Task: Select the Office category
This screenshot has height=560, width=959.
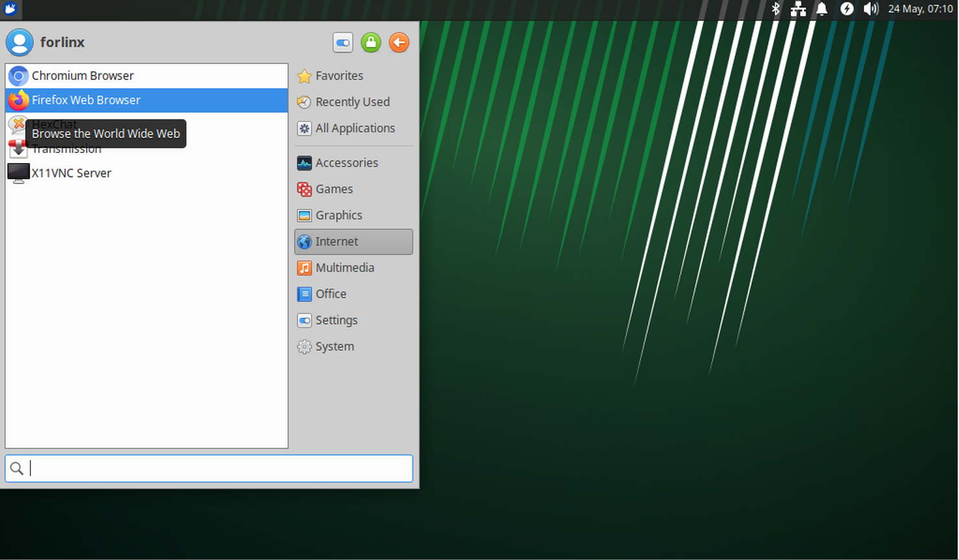Action: click(x=353, y=294)
